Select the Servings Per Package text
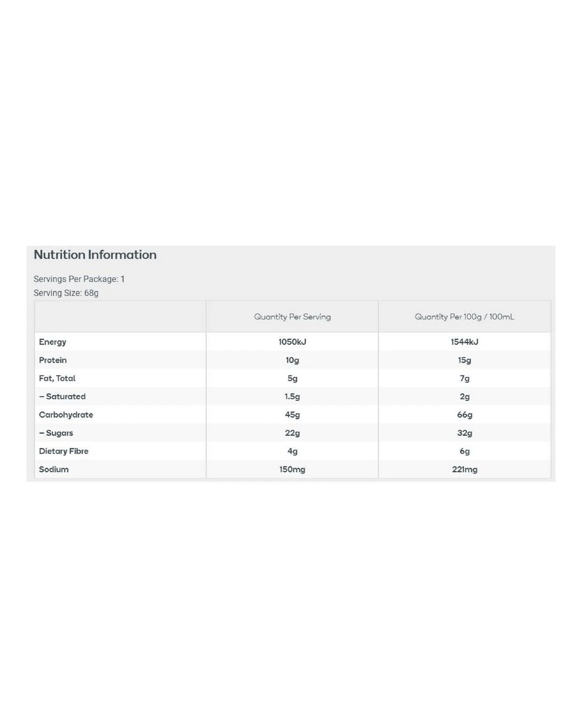This screenshot has width=582, height=728. pyautogui.click(x=79, y=279)
